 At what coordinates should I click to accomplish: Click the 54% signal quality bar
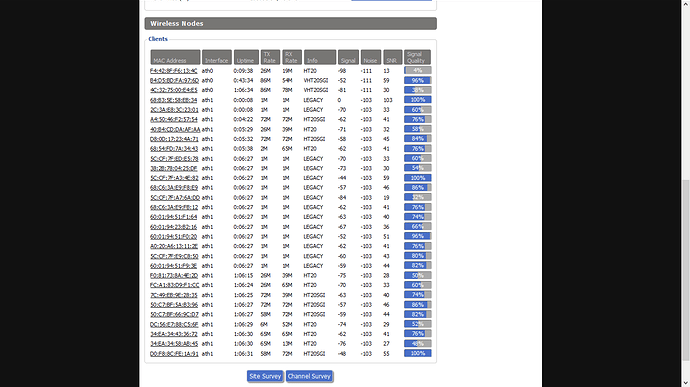pos(418,168)
